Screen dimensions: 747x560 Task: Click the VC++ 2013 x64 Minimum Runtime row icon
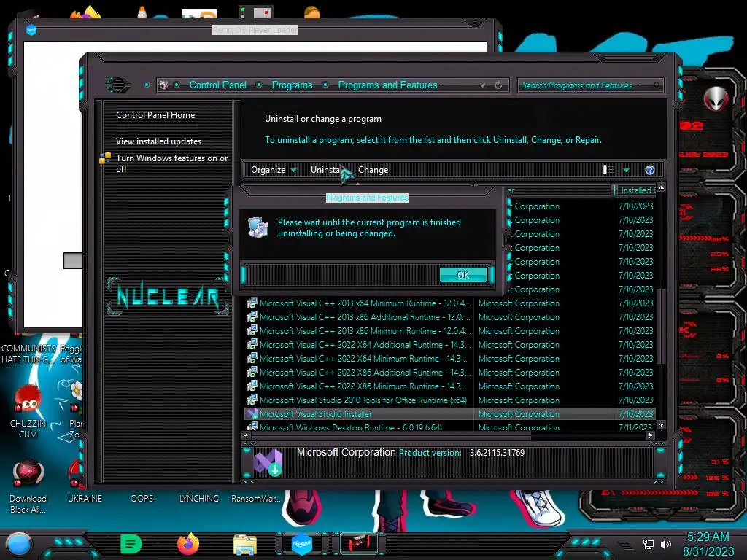coord(252,303)
